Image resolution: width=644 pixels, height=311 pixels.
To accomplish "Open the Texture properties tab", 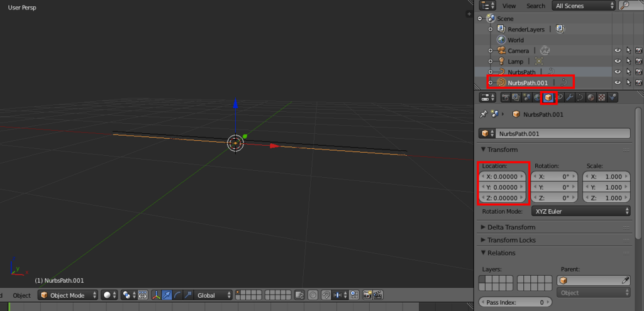I will pyautogui.click(x=601, y=97).
